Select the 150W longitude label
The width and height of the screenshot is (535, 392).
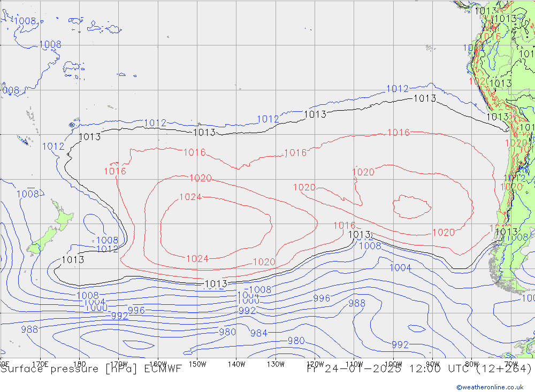(197, 364)
